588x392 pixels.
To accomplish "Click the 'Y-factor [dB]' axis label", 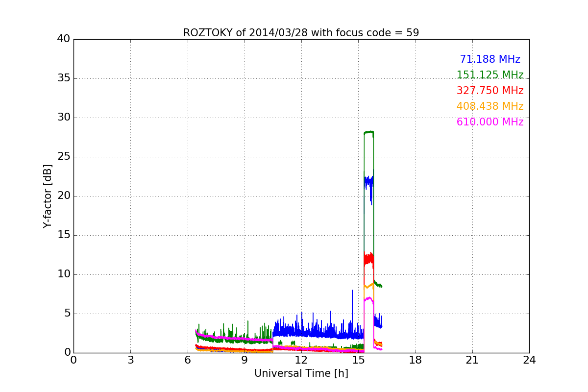I will click(48, 196).
